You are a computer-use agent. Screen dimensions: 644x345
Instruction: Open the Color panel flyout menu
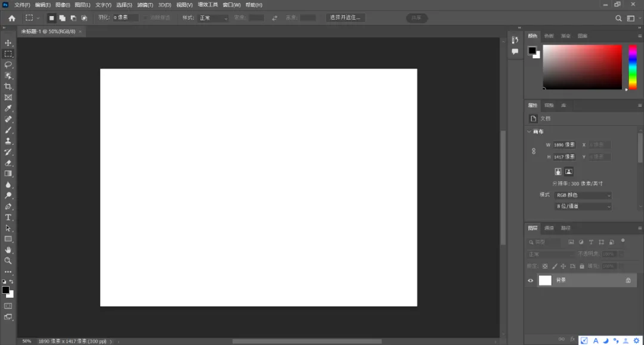[639, 36]
